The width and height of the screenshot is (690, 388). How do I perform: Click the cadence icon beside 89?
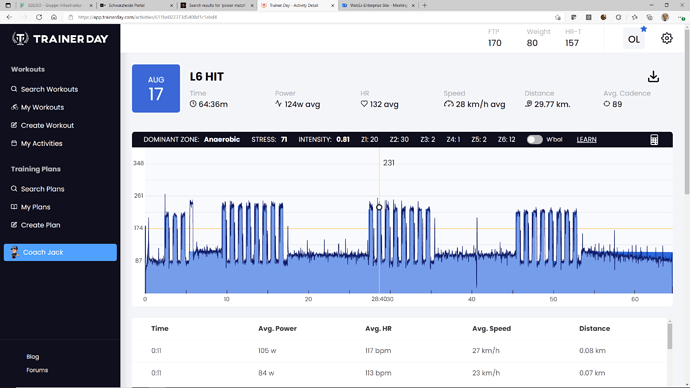607,104
